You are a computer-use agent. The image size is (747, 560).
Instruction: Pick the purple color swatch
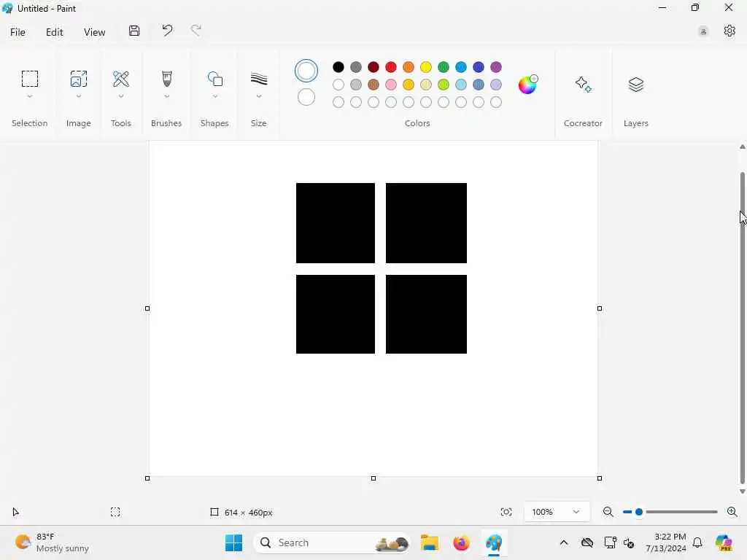pyautogui.click(x=496, y=67)
